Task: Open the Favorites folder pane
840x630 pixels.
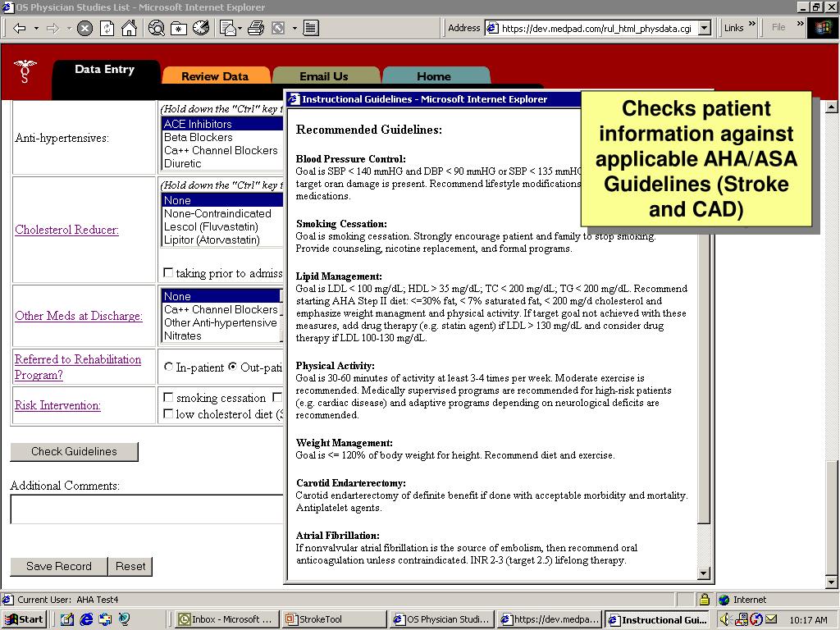Action: tap(178, 28)
